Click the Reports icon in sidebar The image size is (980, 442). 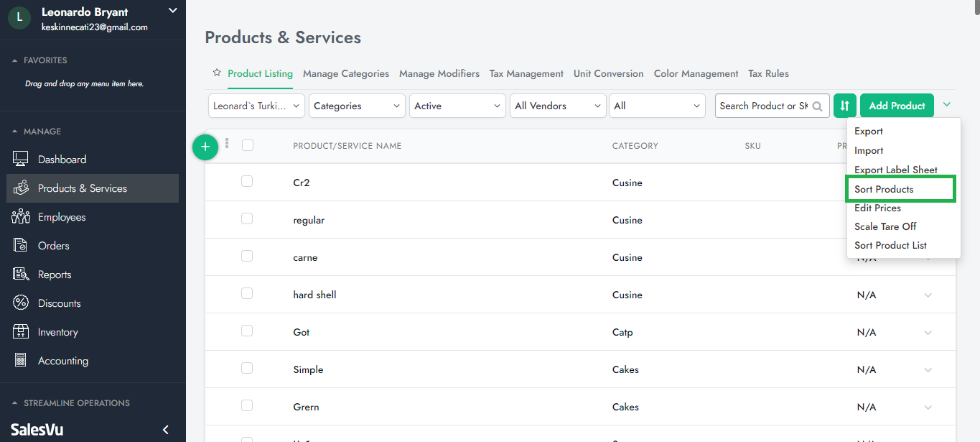point(21,275)
